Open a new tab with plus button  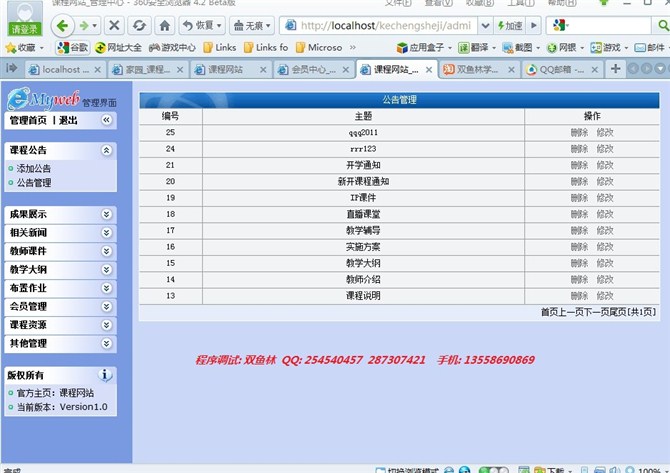[615, 69]
